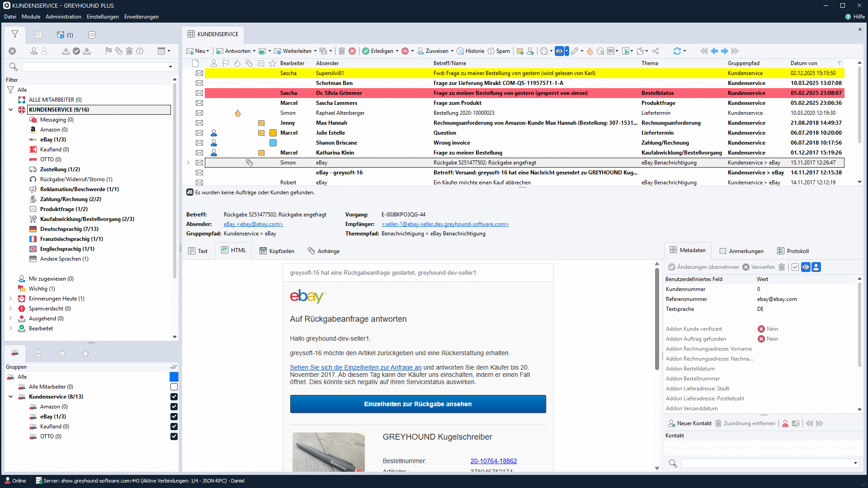Click the orange color tag on Marcel row
The width and height of the screenshot is (868, 488).
coord(273,133)
